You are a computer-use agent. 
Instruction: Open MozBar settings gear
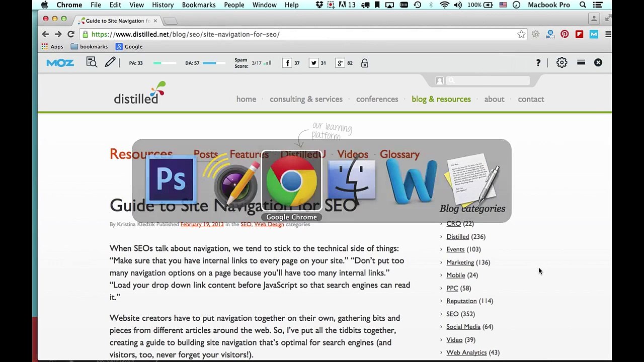point(561,63)
